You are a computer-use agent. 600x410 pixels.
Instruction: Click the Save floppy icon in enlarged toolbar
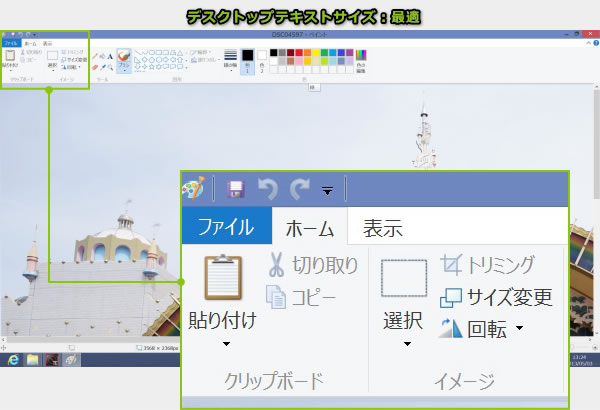click(x=236, y=189)
